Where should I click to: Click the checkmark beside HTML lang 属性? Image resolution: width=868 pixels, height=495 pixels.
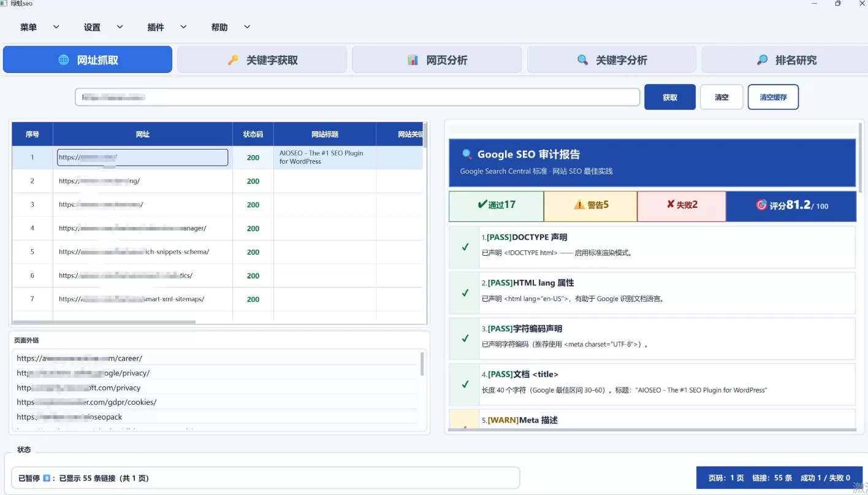click(465, 293)
